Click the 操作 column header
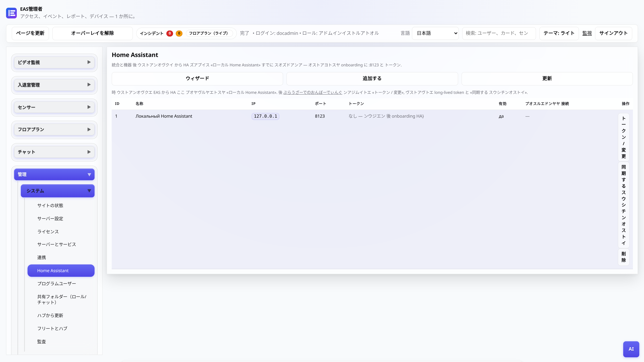This screenshot has width=644, height=362. pos(626,104)
